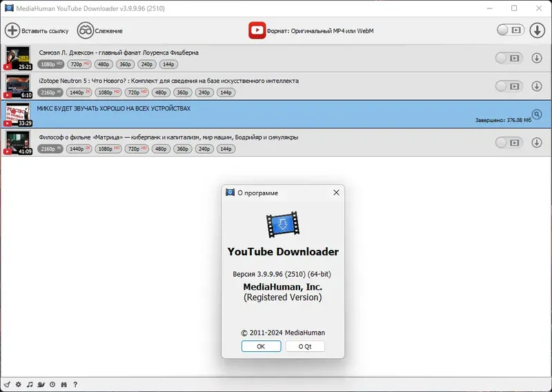This screenshot has height=392, width=552.
Task: Click the Завершено: 376.08 Мб status text
Action: click(503, 120)
